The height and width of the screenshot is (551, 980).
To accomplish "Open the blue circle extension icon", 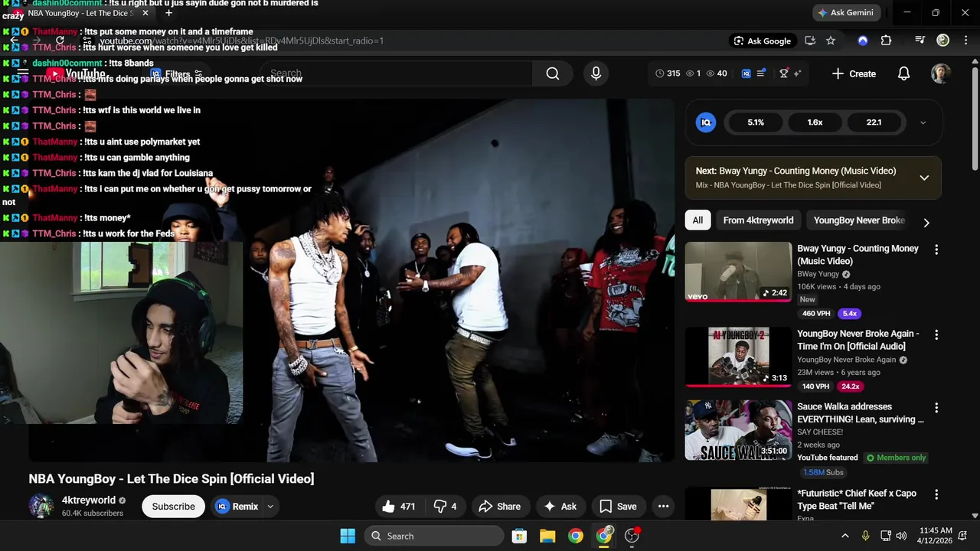I will pyautogui.click(x=863, y=41).
